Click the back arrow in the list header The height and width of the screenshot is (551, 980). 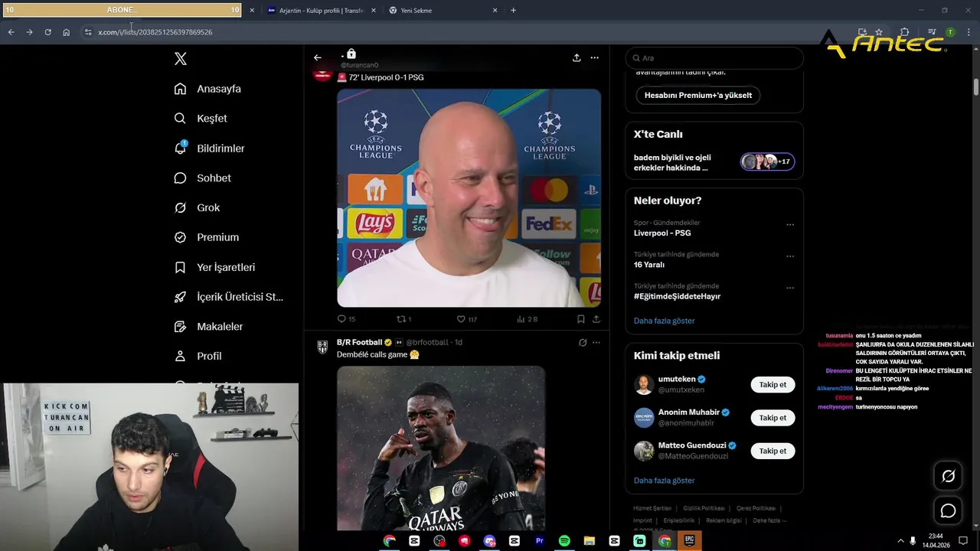tap(318, 57)
